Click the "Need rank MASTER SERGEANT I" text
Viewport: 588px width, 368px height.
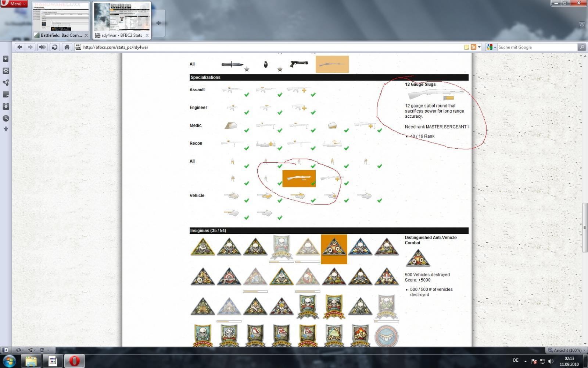click(x=437, y=127)
